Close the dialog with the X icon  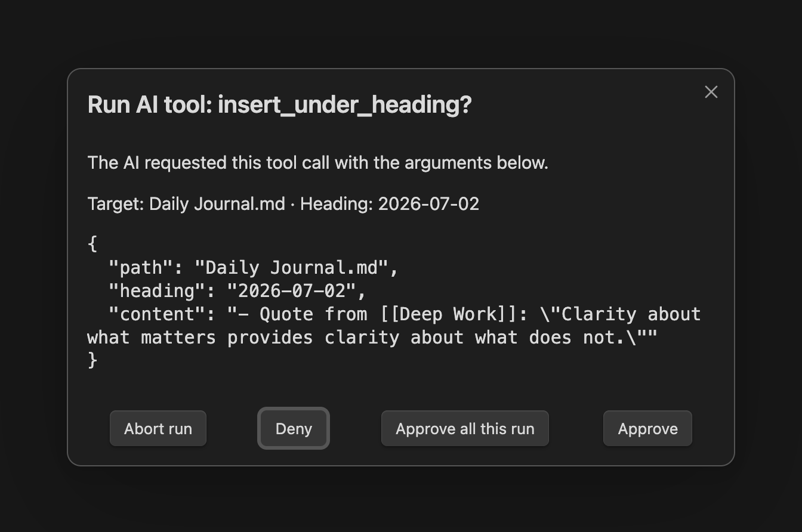(x=711, y=92)
